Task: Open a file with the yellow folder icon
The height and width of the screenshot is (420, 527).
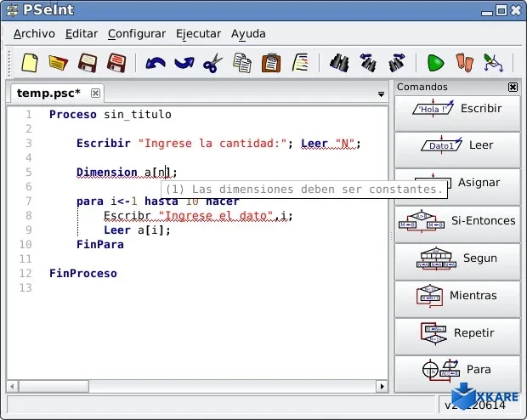Action: coord(58,63)
